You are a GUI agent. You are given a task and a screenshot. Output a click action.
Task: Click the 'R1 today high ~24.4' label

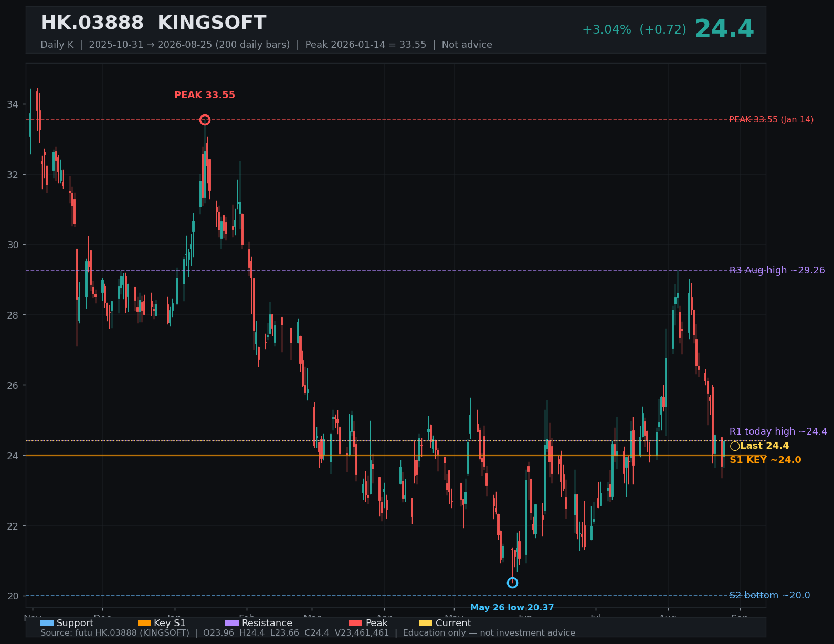778,431
